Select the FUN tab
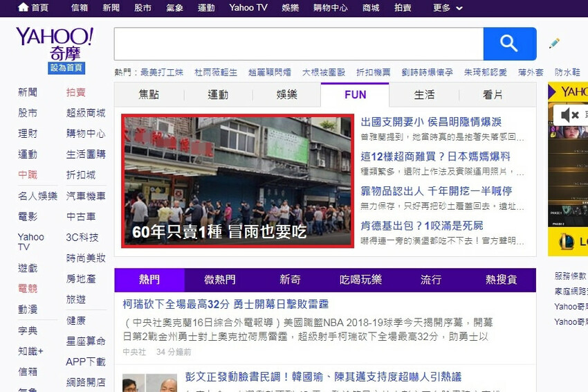 click(355, 95)
